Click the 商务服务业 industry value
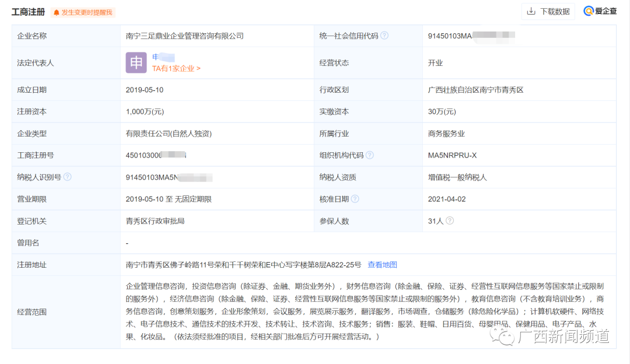The image size is (630, 364). (x=446, y=134)
